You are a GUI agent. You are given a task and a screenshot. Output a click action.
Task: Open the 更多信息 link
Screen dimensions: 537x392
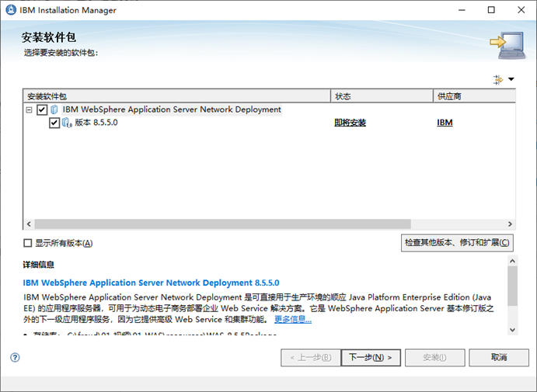point(293,320)
